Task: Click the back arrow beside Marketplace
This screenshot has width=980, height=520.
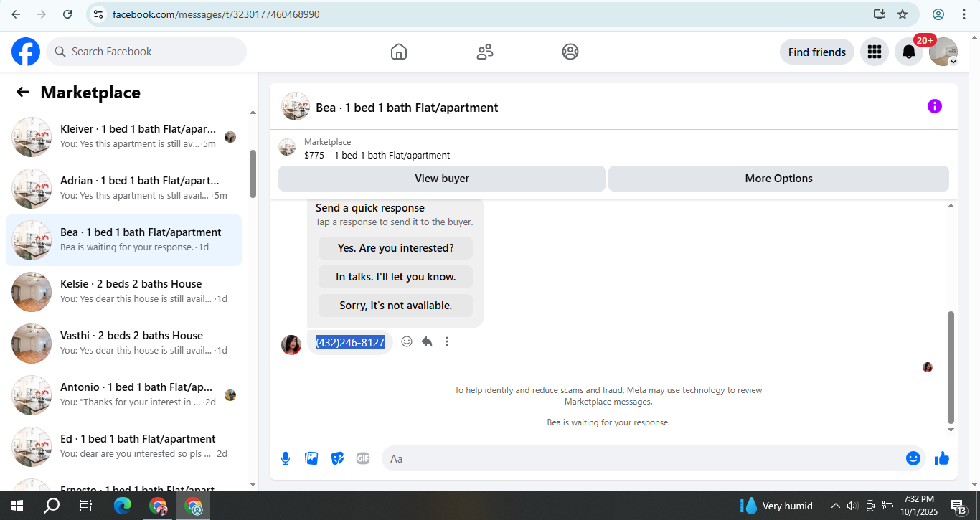Action: (x=23, y=92)
